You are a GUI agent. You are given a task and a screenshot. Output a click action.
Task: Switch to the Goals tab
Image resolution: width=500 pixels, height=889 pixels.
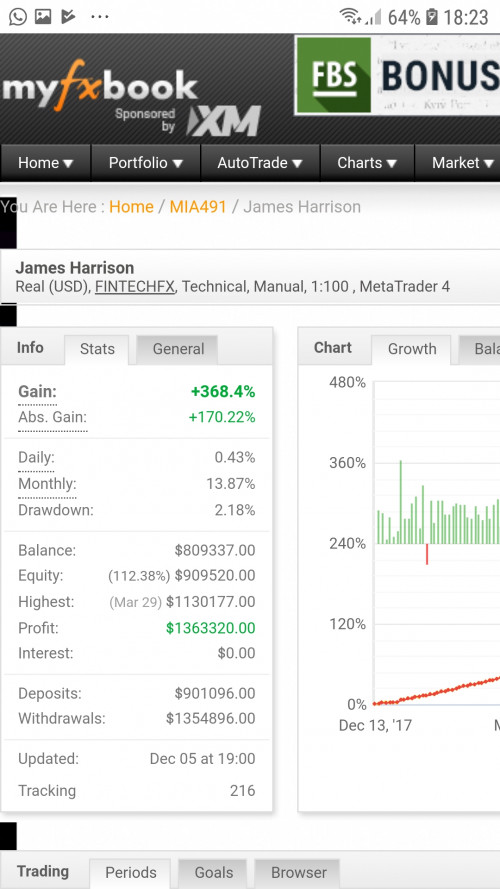pyautogui.click(x=213, y=873)
